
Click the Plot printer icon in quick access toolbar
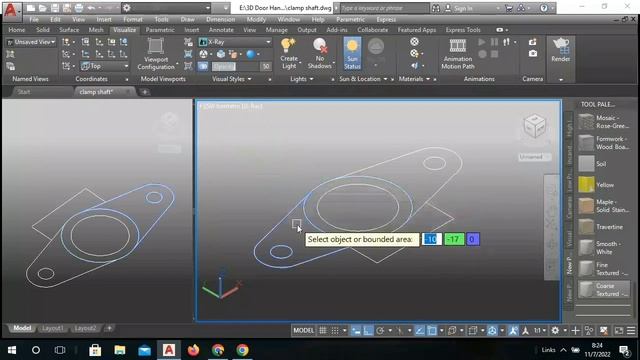click(79, 8)
